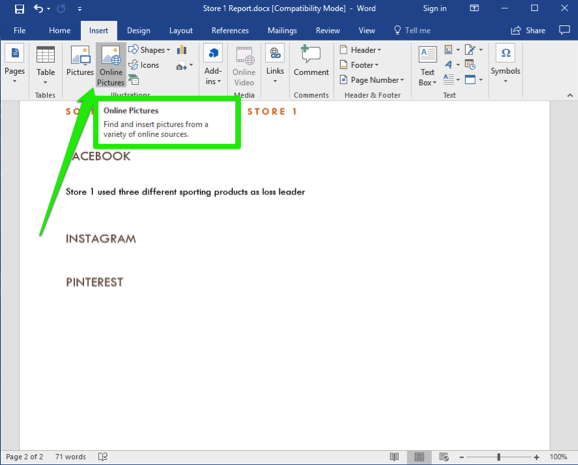Zoom out with the minus button
The image size is (578, 465).
(462, 457)
